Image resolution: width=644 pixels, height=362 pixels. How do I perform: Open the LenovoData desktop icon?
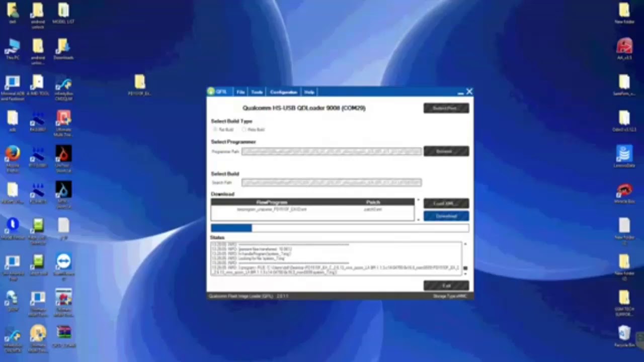tap(624, 156)
